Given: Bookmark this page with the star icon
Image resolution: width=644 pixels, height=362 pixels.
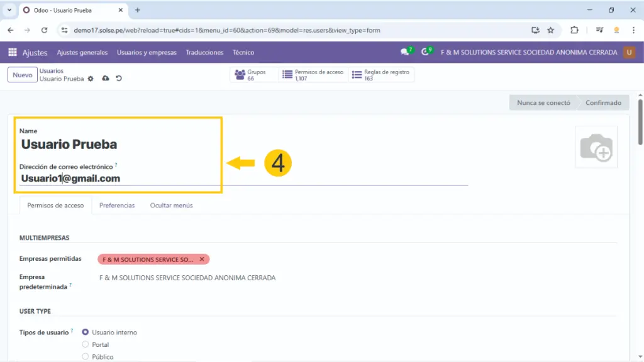Looking at the screenshot, I should (x=550, y=30).
